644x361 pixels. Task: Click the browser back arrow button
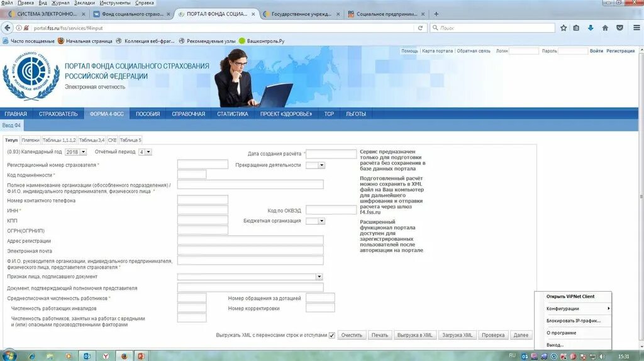(7, 28)
